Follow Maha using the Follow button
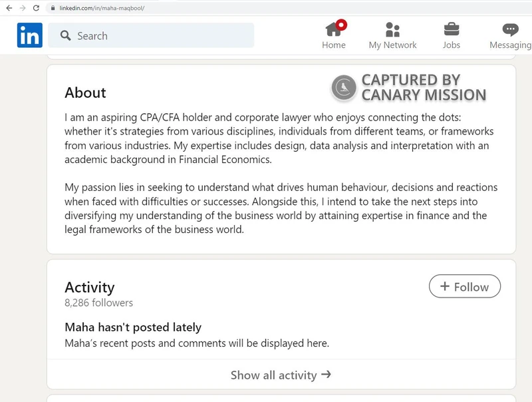The height and width of the screenshot is (402, 532). [465, 286]
